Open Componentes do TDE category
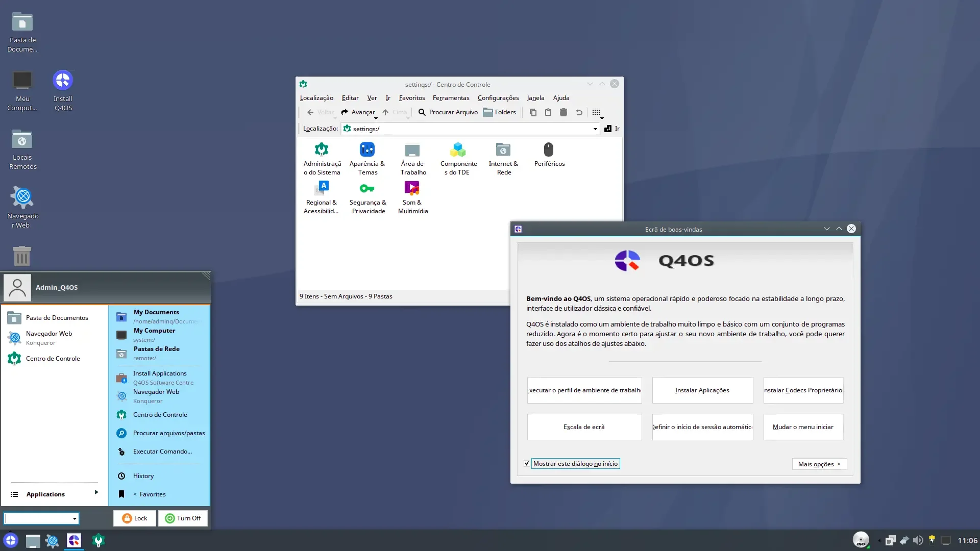The height and width of the screenshot is (551, 980). coord(458,159)
